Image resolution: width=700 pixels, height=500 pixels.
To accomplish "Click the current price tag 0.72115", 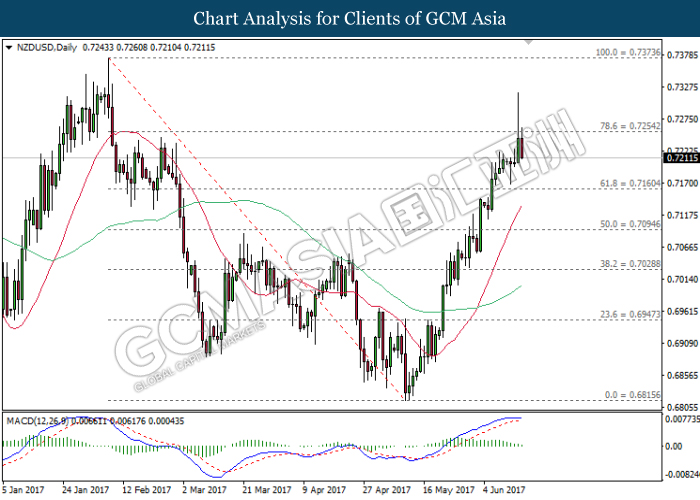I will point(681,158).
